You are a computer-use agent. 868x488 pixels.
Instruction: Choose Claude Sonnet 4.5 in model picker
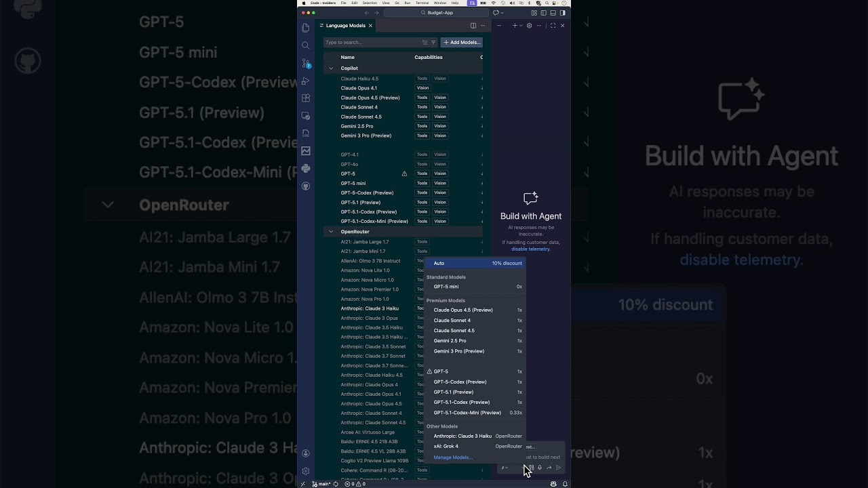coord(475,331)
